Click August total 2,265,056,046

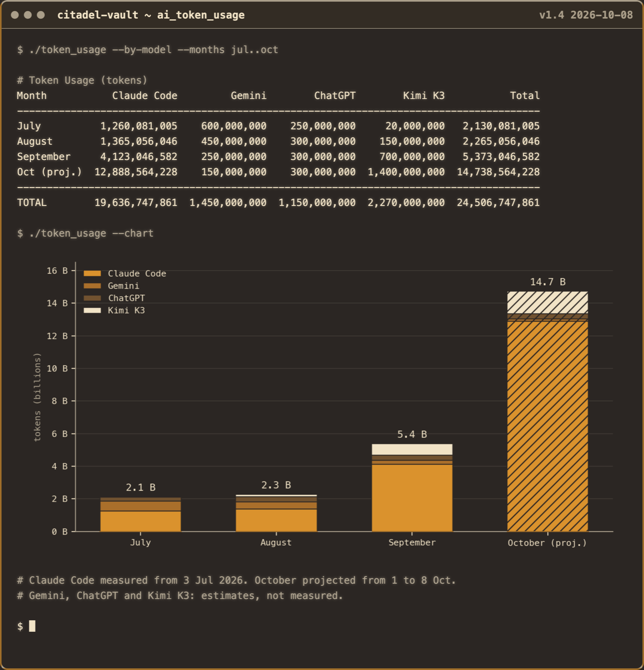[x=501, y=141]
